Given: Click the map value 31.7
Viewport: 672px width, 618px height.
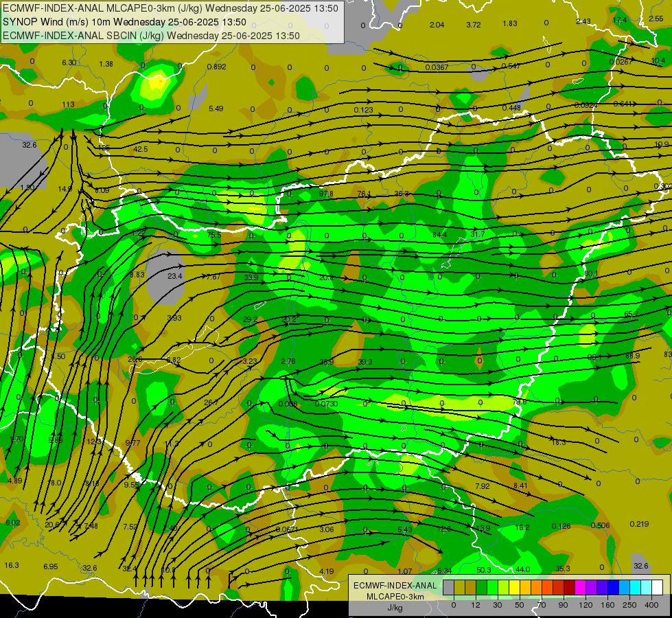Looking at the screenshot, I should pos(478,234).
